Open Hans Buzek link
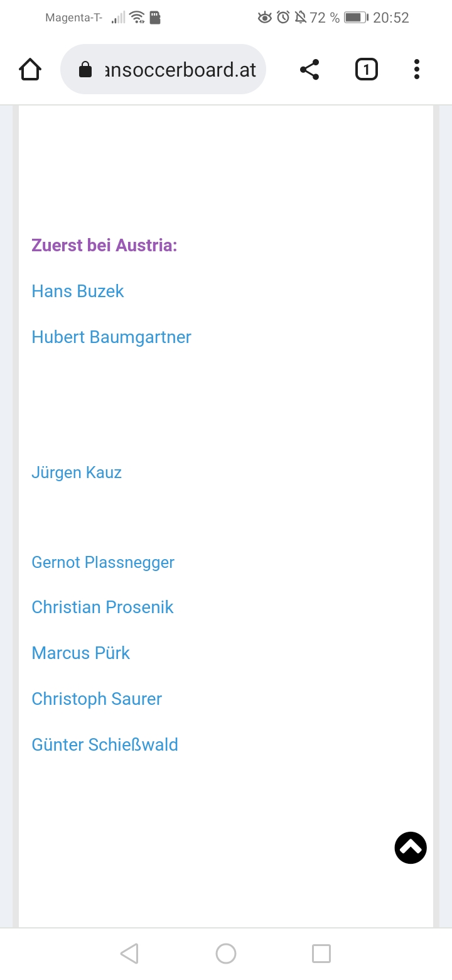The width and height of the screenshot is (452, 980). point(78,291)
